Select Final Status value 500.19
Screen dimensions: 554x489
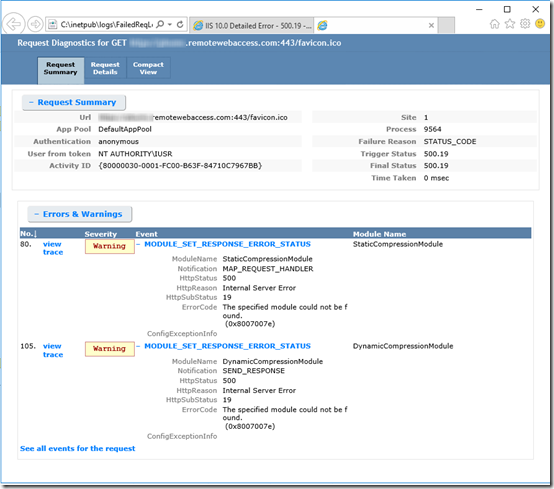click(436, 166)
